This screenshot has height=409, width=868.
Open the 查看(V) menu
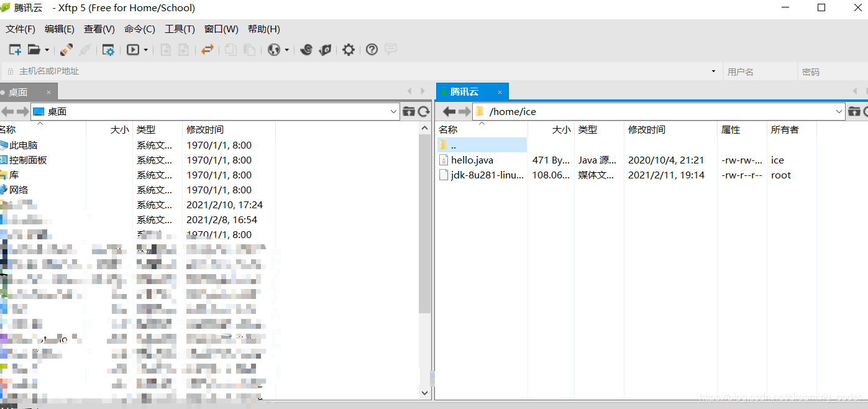(x=99, y=29)
